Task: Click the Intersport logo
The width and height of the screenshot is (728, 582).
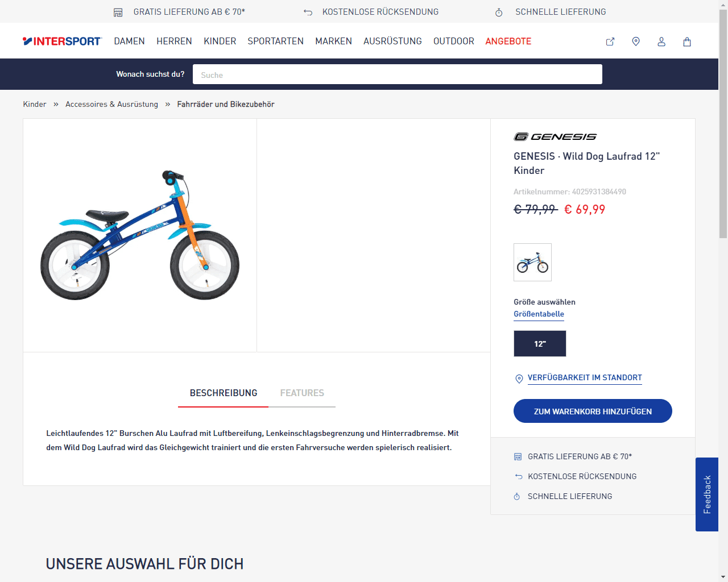Action: pyautogui.click(x=62, y=41)
